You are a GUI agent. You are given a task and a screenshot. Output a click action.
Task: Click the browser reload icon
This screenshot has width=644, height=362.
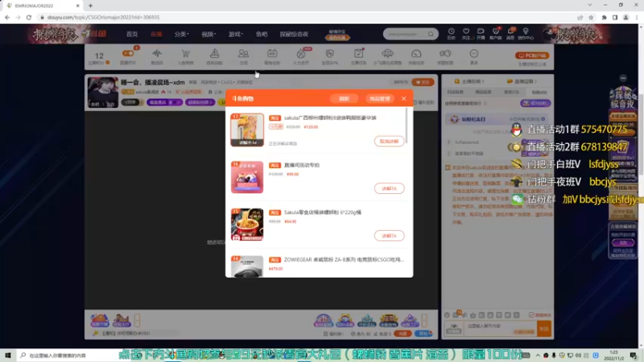click(29, 17)
